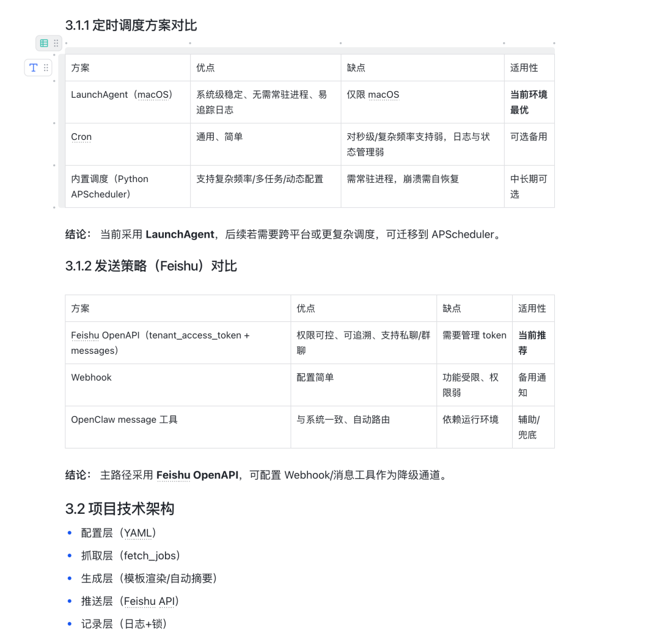Click the gray row-selector bar left of first table
Image resolution: width=660 pixels, height=644 pixels.
coord(62,131)
